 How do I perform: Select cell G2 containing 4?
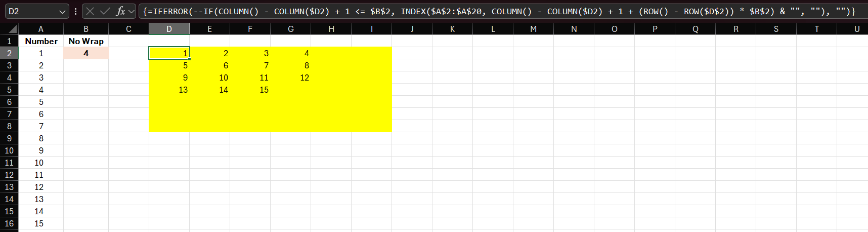tap(290, 53)
